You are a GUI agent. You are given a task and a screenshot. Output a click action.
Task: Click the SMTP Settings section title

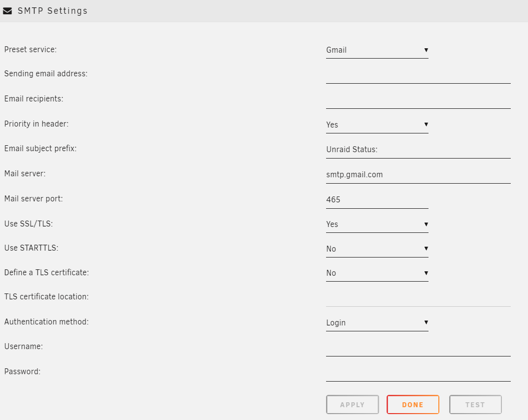53,11
